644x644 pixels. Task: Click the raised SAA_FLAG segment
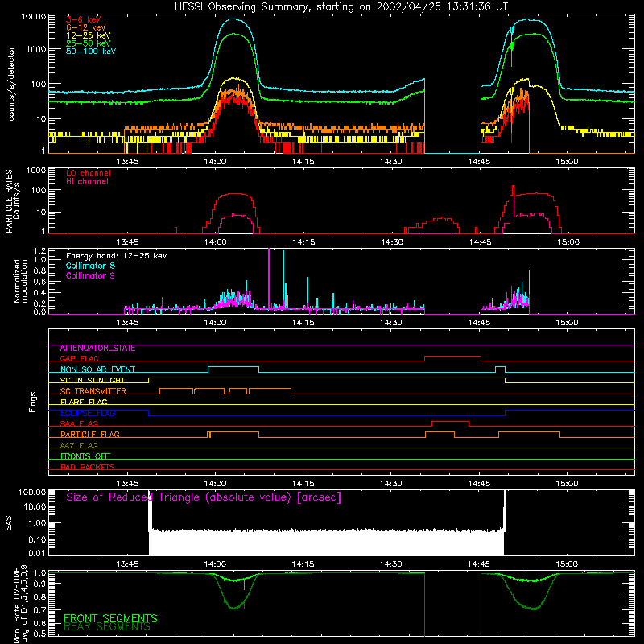pos(451,422)
